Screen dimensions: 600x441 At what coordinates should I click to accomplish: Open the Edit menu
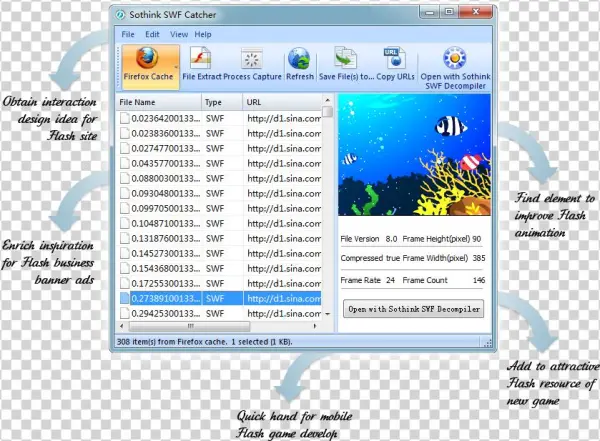click(x=152, y=34)
